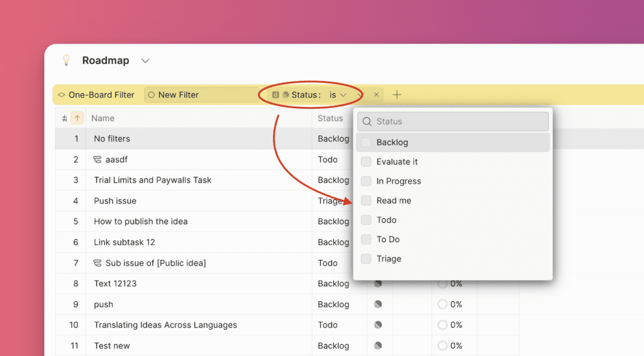
Task: Click the sort arrow icon in the # column
Action: 77,118
